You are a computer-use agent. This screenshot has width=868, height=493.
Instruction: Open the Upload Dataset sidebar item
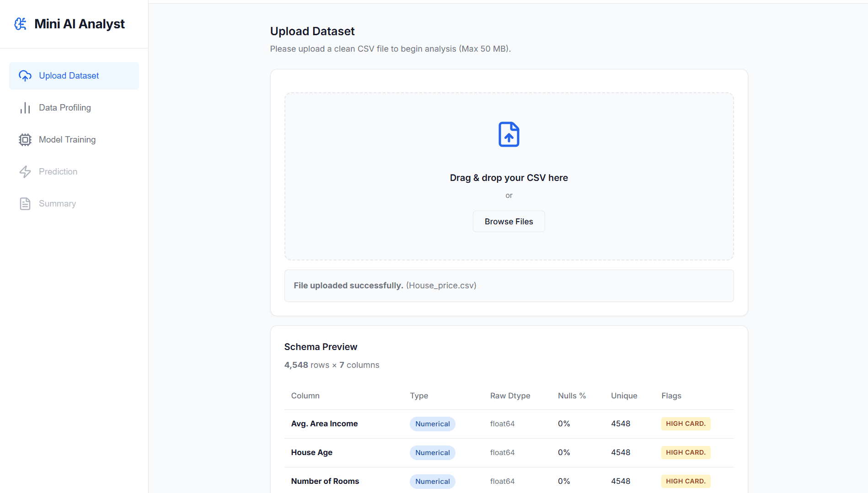click(x=74, y=76)
